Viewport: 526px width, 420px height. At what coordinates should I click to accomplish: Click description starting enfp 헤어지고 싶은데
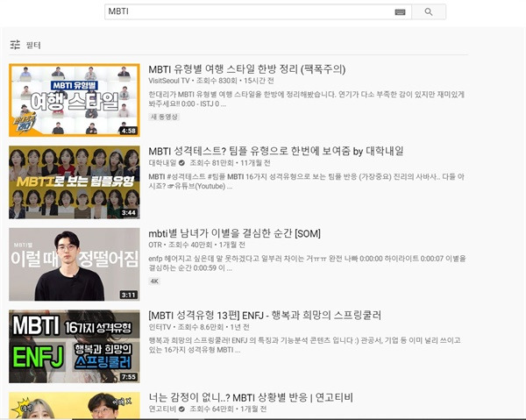[x=308, y=263]
